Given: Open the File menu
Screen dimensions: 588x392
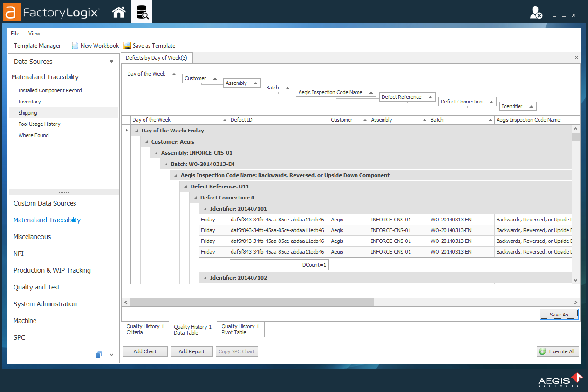Looking at the screenshot, I should (x=14, y=33).
